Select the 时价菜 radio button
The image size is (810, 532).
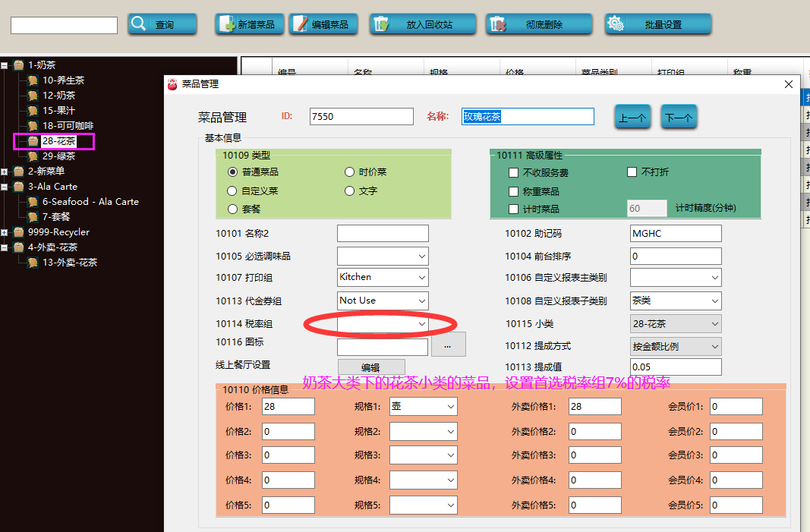click(350, 172)
